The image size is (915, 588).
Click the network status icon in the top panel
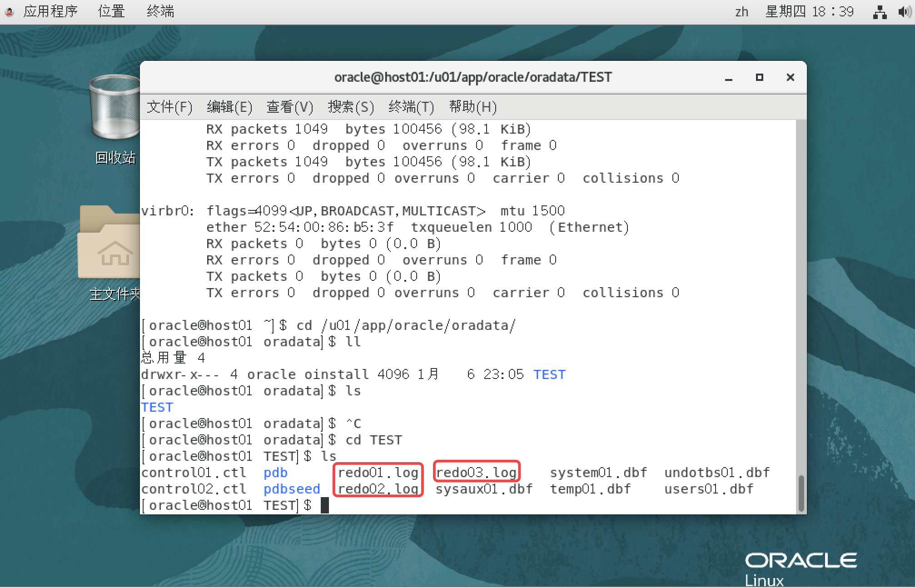tap(880, 11)
